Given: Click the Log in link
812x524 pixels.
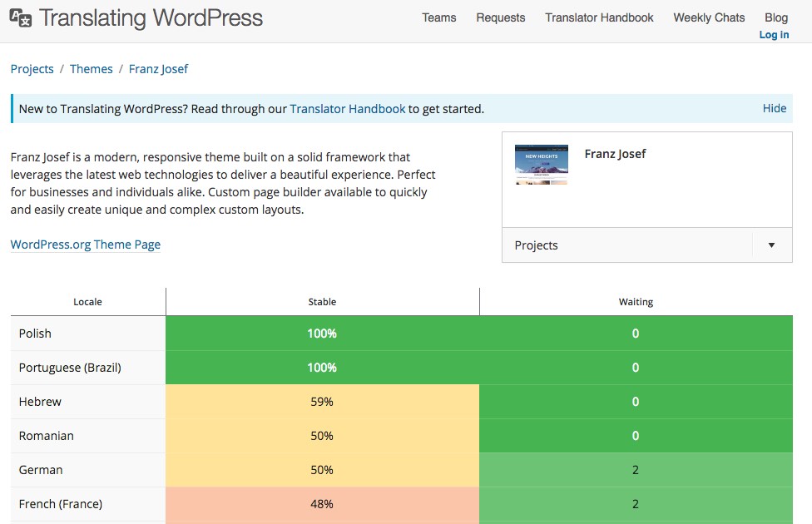Looking at the screenshot, I should pyautogui.click(x=775, y=35).
